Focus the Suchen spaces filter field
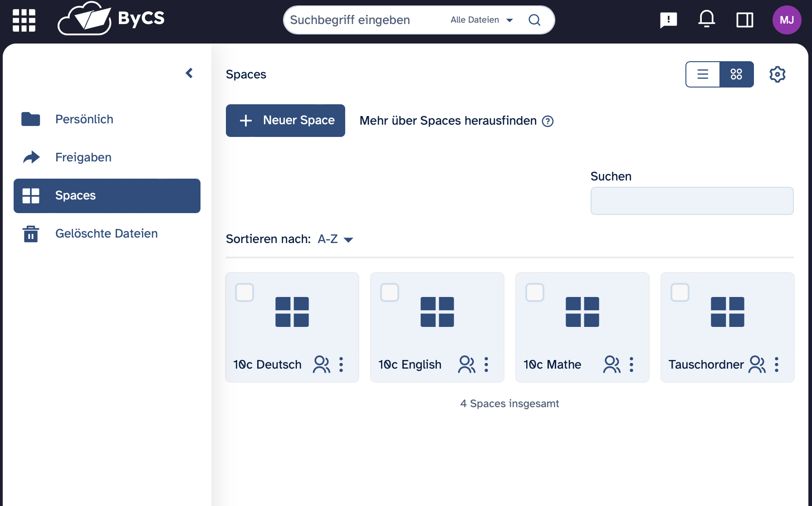812x506 pixels. 692,201
